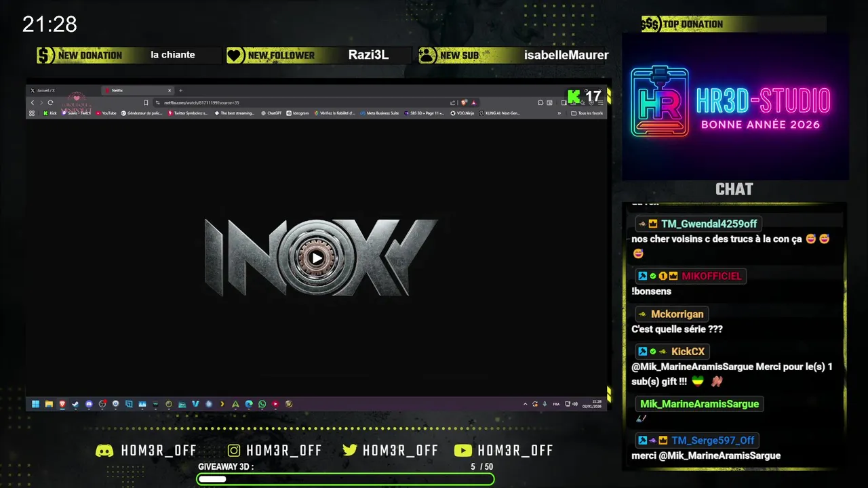
Task: Click the green Kick viewer count logo
Action: click(574, 96)
